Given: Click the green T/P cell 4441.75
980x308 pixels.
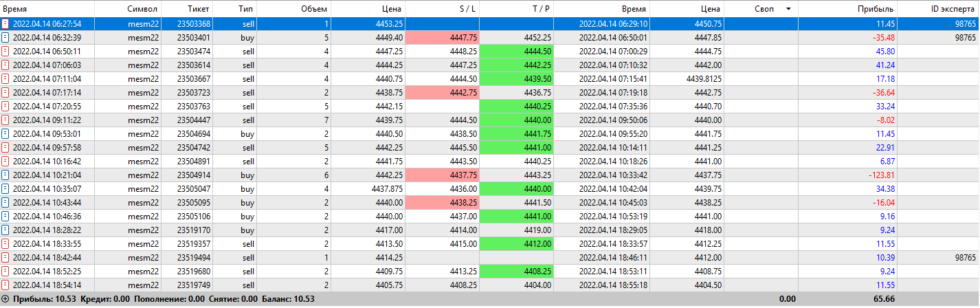Looking at the screenshot, I should point(516,133).
